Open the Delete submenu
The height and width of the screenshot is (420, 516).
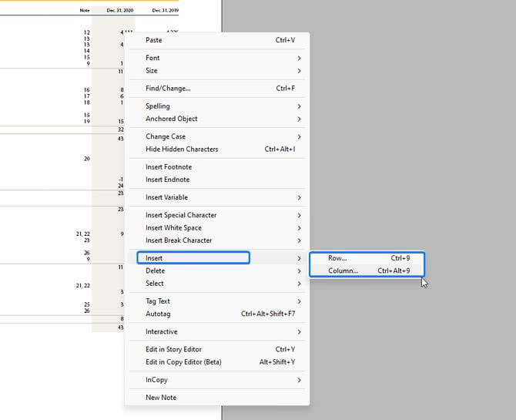click(x=156, y=270)
